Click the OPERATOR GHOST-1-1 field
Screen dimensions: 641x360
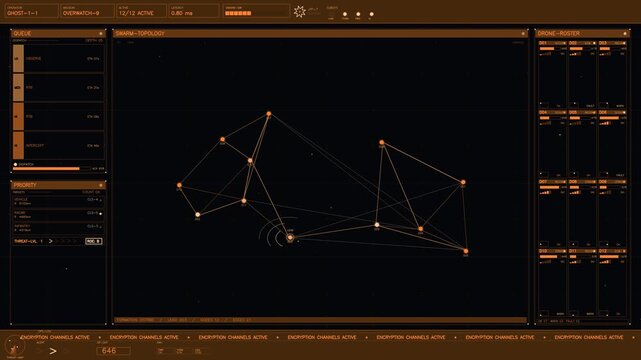click(31, 11)
